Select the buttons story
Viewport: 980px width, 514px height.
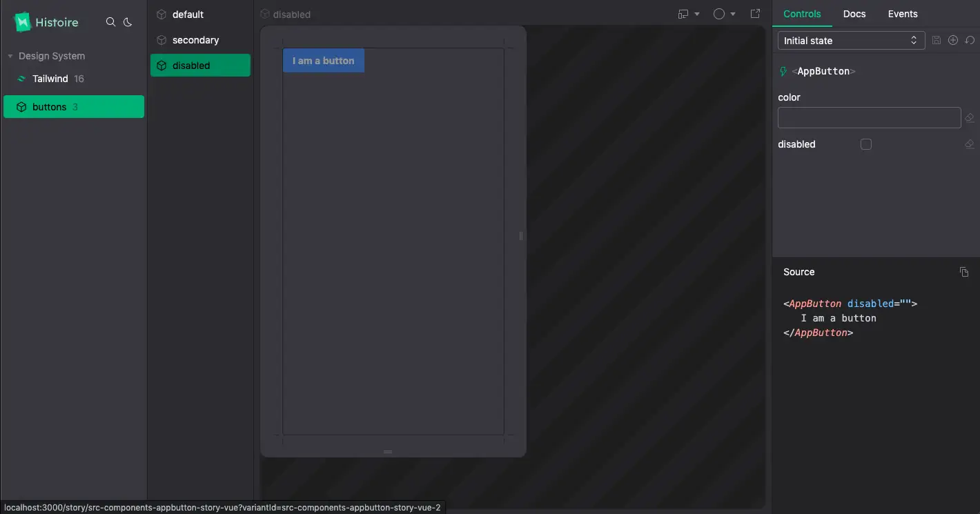pyautogui.click(x=74, y=107)
